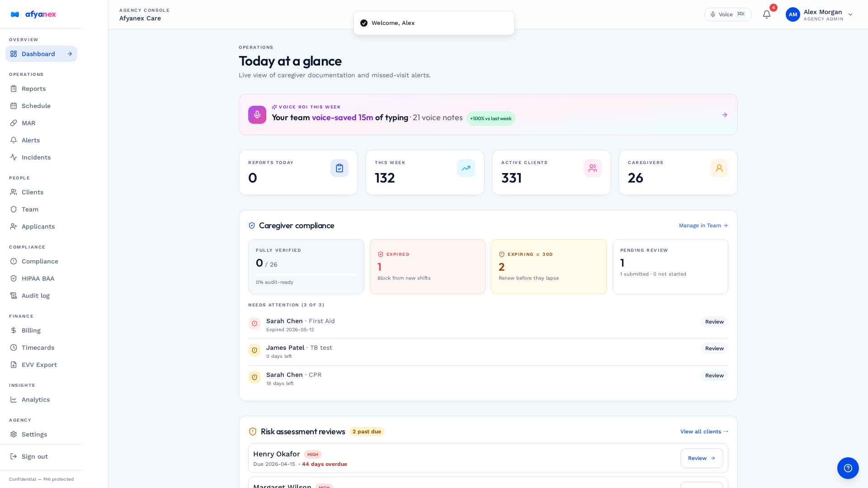868x488 pixels.
Task: Click the Incidents pulse icon in sidebar
Action: pos(14,157)
